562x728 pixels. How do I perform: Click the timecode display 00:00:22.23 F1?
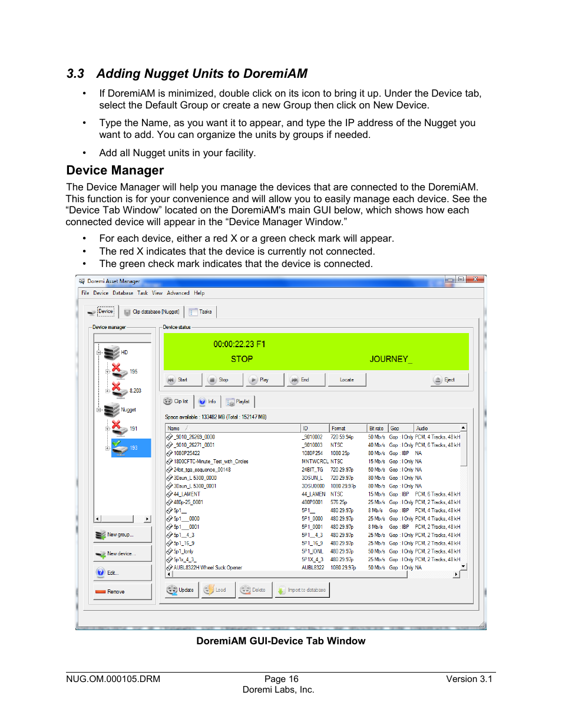click(239, 344)
